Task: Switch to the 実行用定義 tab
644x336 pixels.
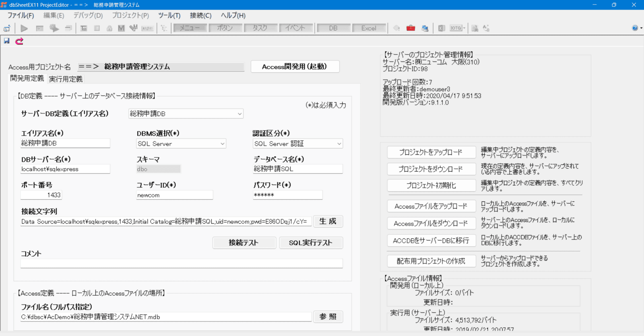Action: pos(66,79)
